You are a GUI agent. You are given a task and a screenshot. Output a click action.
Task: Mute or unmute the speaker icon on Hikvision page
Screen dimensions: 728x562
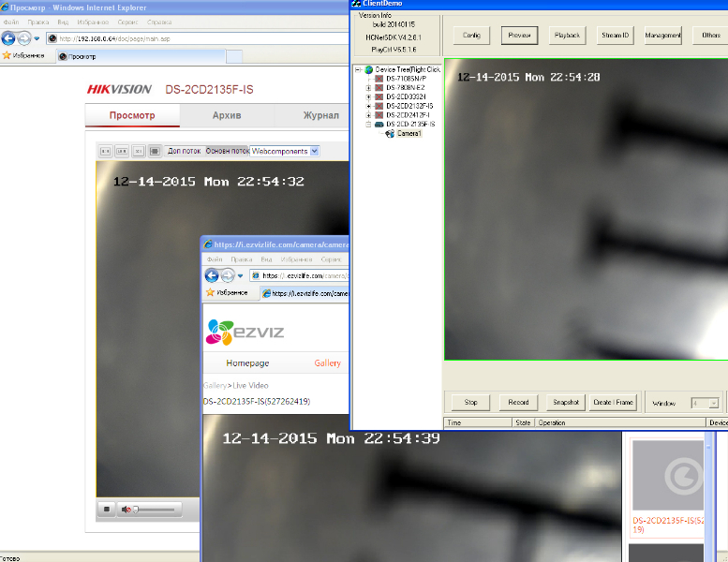tap(126, 510)
